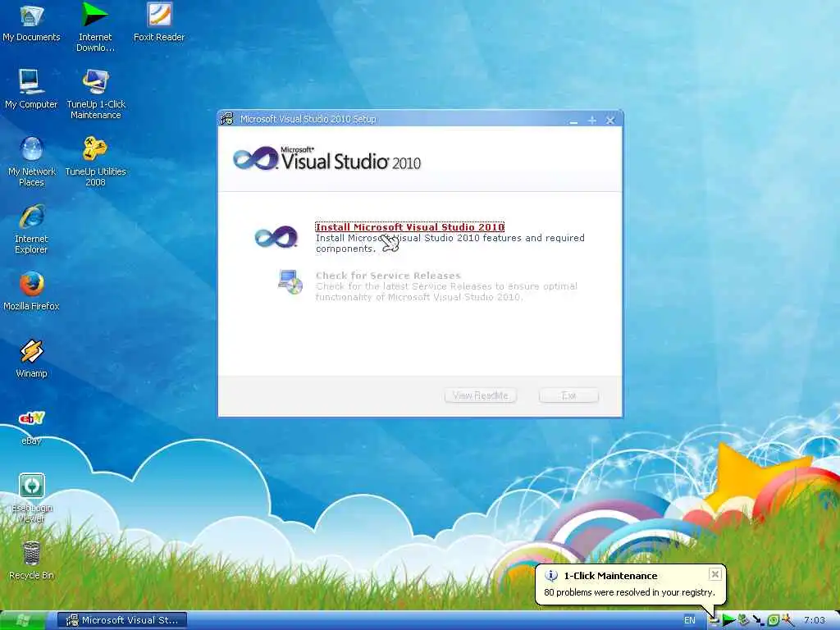
Task: Click the green square tray icon
Action: [773, 620]
